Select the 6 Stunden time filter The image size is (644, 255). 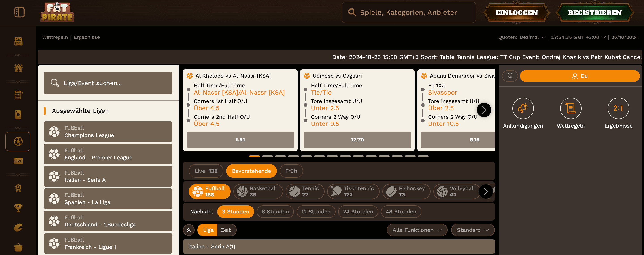275,212
